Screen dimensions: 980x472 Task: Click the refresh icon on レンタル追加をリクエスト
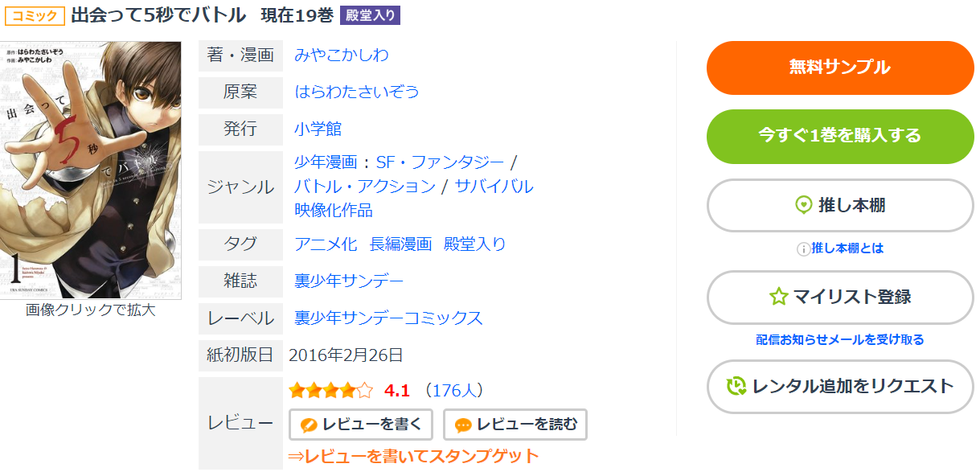736,386
